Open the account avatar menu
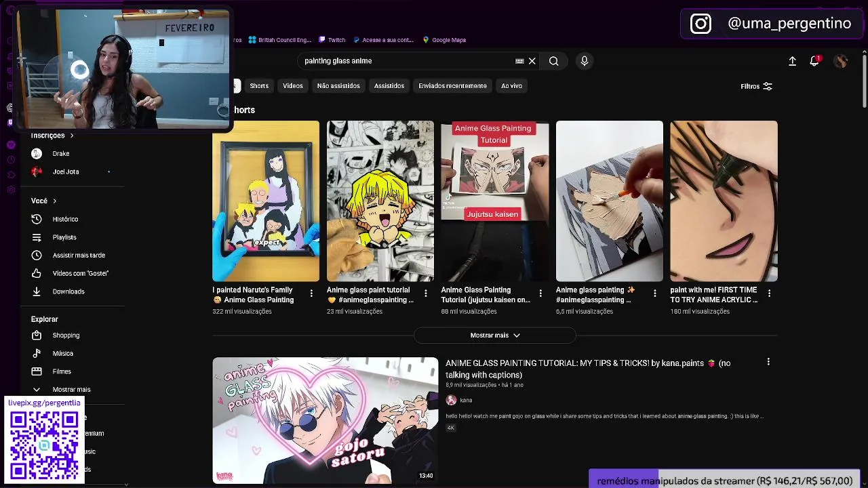The height and width of the screenshot is (488, 868). (x=841, y=61)
